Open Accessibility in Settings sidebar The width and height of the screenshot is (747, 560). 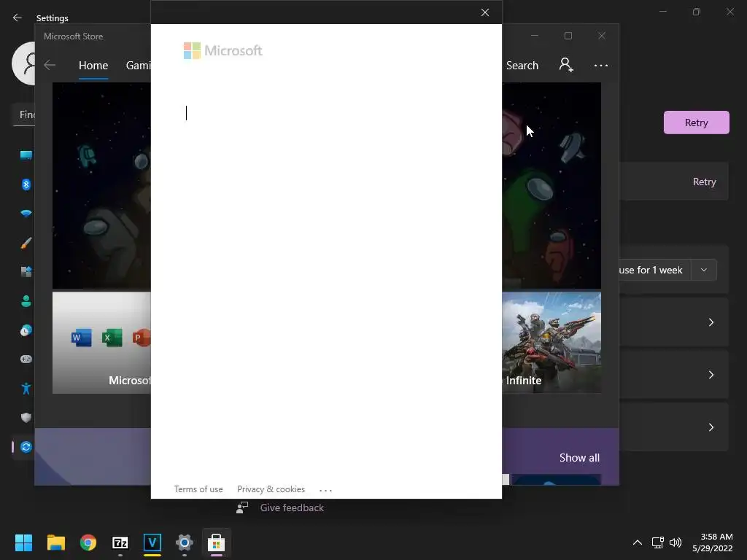(x=26, y=389)
